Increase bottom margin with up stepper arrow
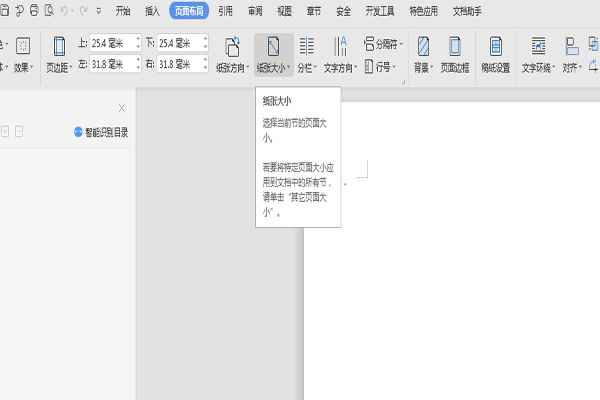Image resolution: width=600 pixels, height=400 pixels. coord(205,39)
